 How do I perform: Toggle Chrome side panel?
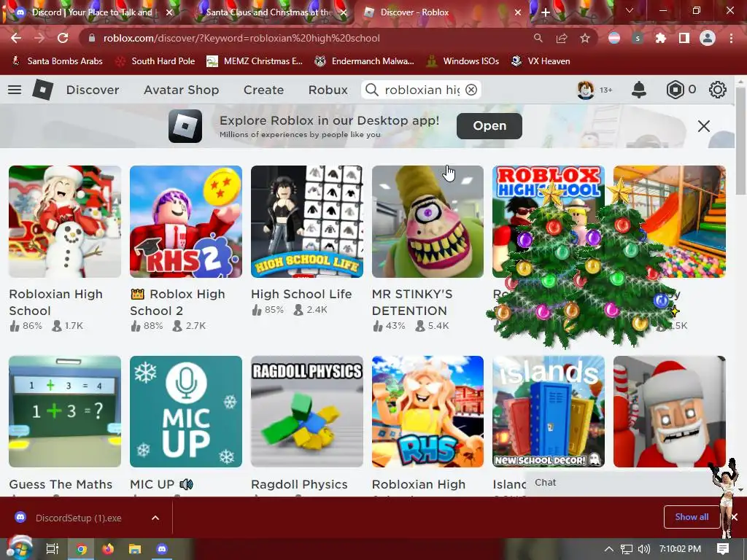pyautogui.click(x=684, y=38)
